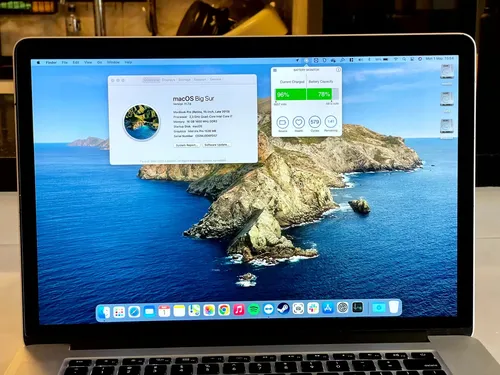The width and height of the screenshot is (500, 375).
Task: Open Finder from the Dock
Action: (104, 312)
